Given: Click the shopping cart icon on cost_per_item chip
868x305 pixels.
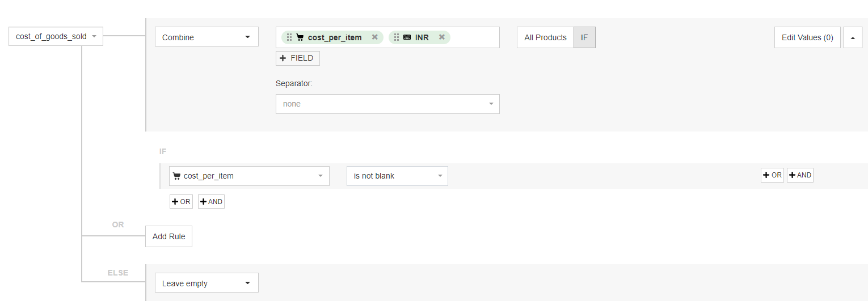Looking at the screenshot, I should [x=300, y=37].
